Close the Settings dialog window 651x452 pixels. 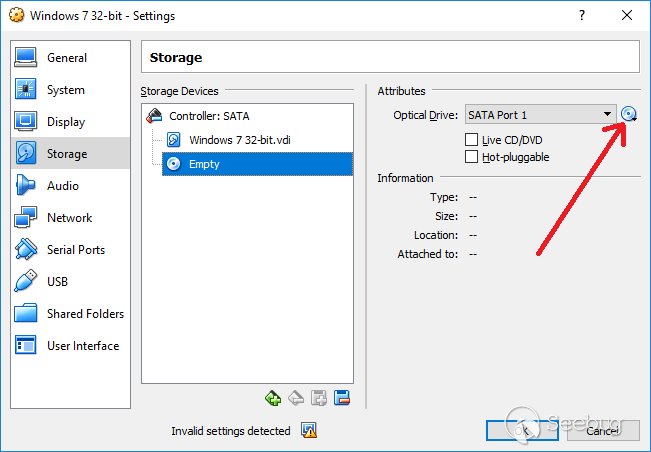(x=627, y=15)
